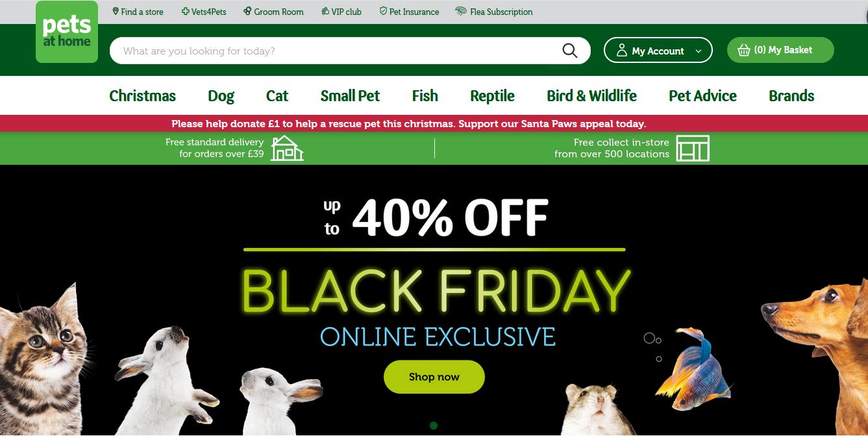
Task: Open the Dog category menu
Action: coord(221,96)
